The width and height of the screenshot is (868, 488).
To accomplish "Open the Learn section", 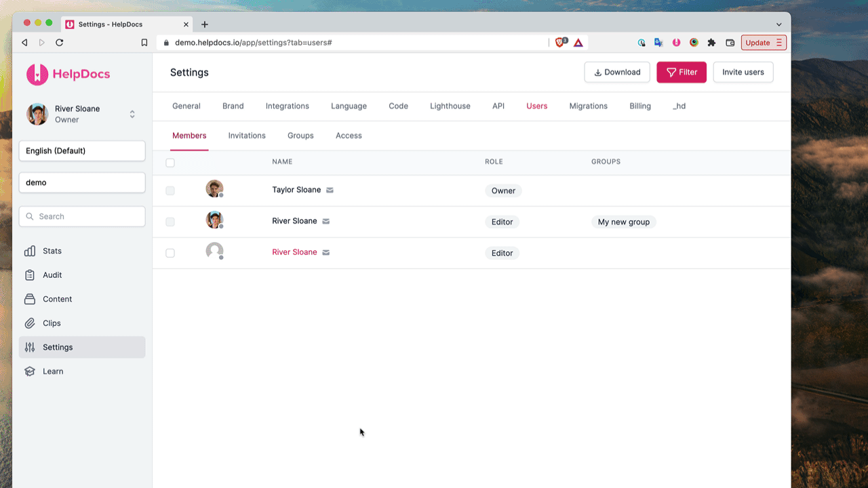I will coord(82,371).
